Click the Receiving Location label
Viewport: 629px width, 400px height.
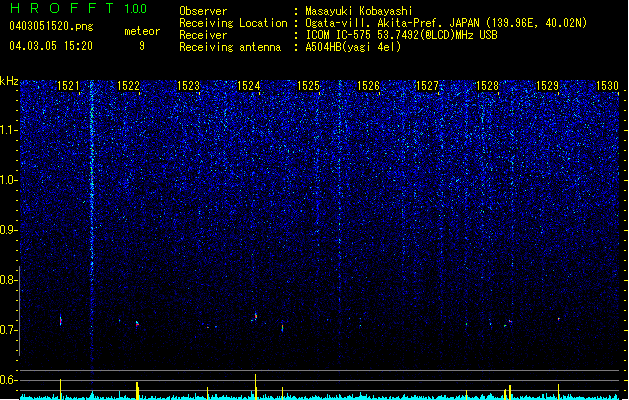pyautogui.click(x=233, y=23)
